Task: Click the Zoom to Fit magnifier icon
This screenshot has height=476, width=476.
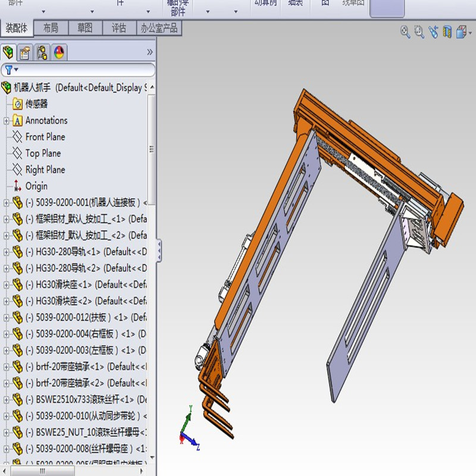Action: point(405,32)
